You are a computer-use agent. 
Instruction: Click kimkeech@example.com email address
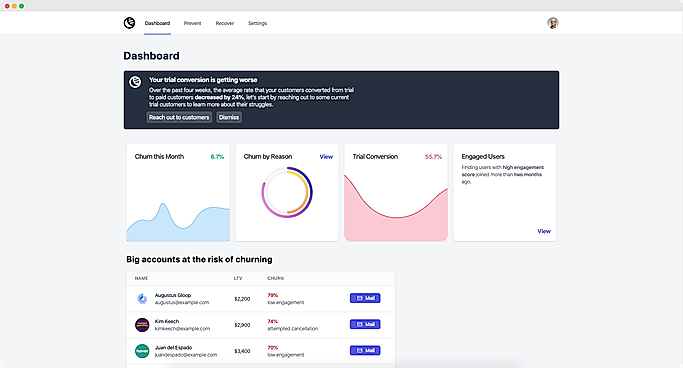tap(183, 329)
